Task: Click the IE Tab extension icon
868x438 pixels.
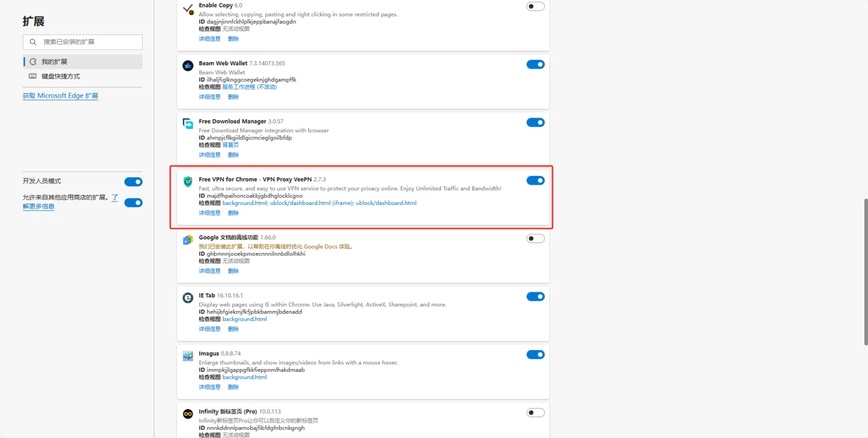Action: coord(188,298)
